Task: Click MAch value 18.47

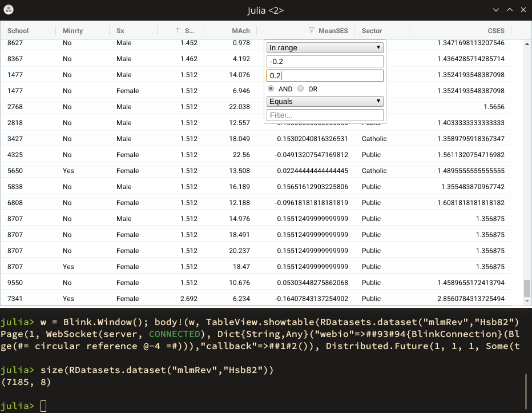Action: pyautogui.click(x=241, y=267)
